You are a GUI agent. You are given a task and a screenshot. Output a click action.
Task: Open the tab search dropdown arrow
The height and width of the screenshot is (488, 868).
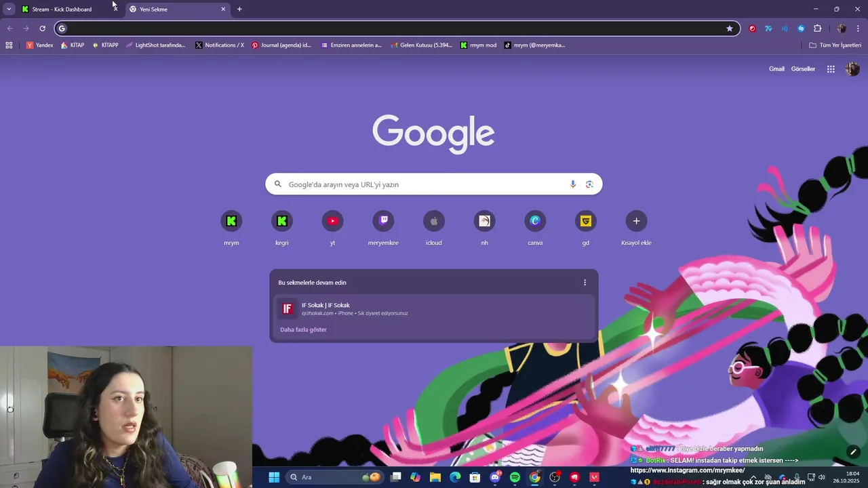click(9, 9)
